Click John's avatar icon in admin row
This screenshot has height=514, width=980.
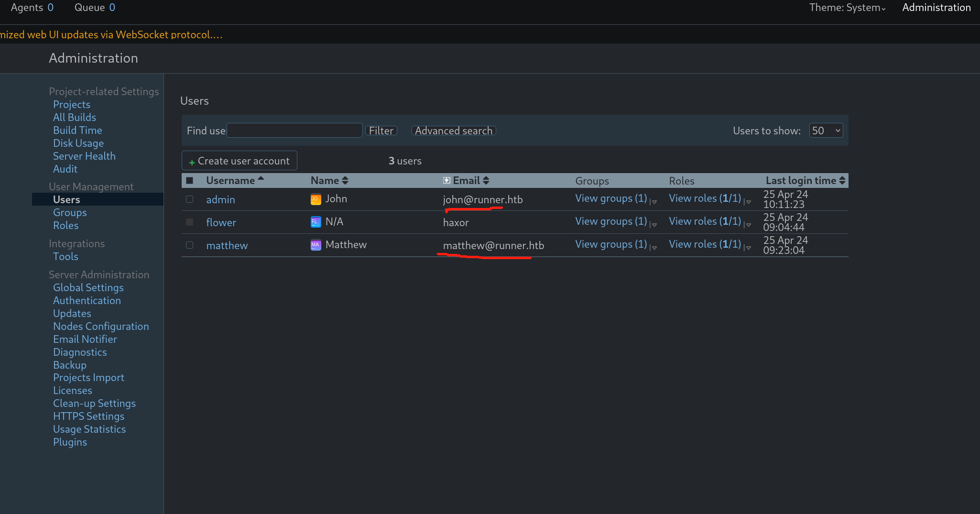[x=316, y=199]
